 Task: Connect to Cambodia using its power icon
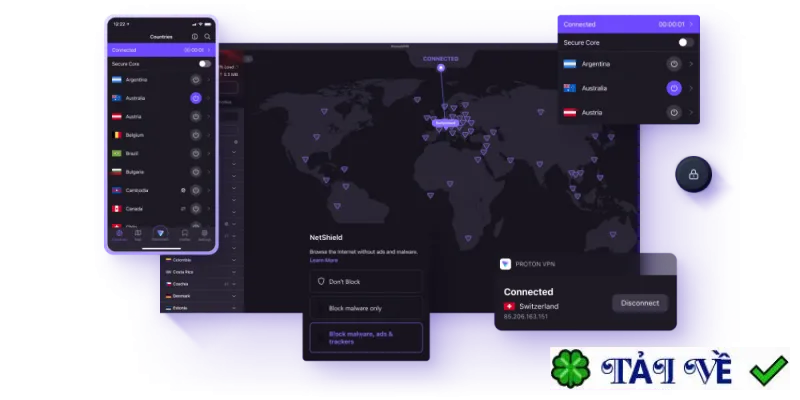click(195, 190)
